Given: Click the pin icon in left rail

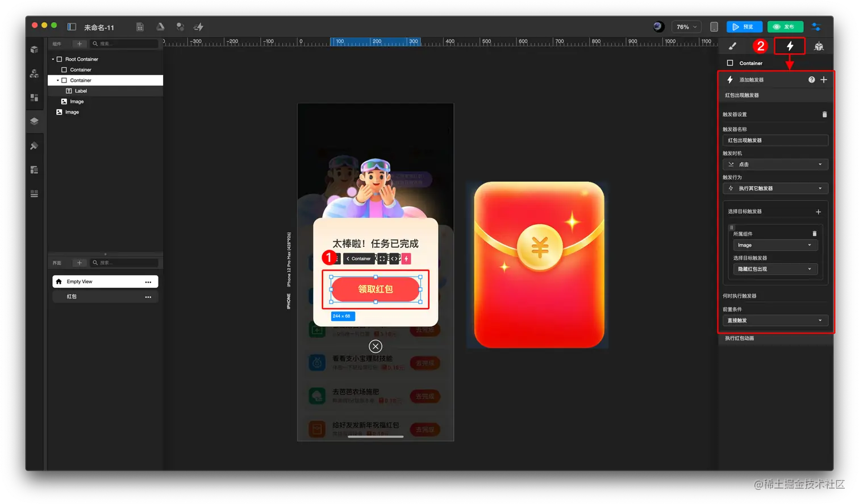Looking at the screenshot, I should (x=34, y=146).
